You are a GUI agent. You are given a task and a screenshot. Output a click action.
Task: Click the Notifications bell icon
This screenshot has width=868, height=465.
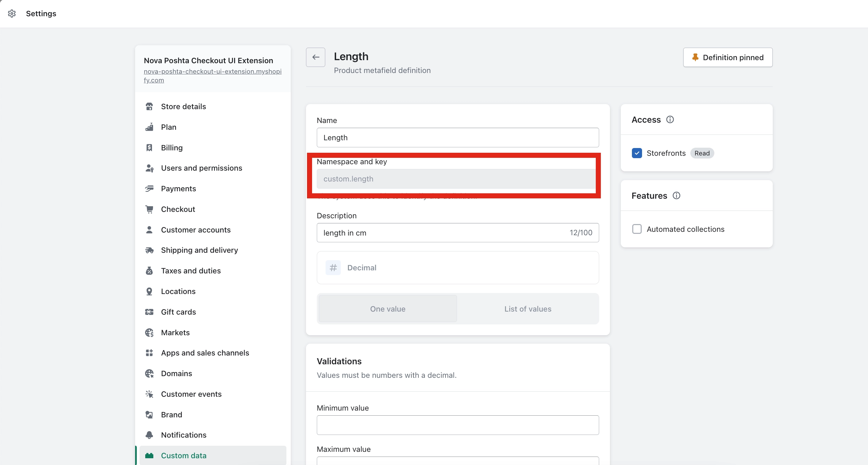pyautogui.click(x=149, y=435)
